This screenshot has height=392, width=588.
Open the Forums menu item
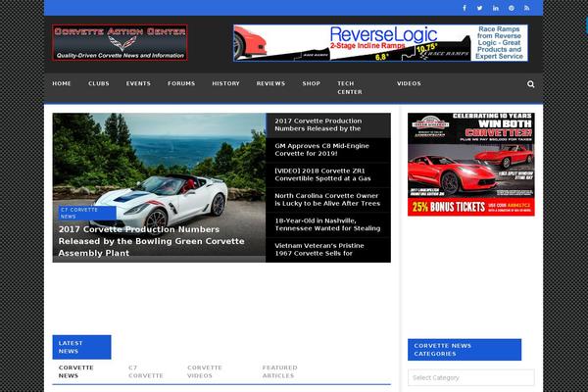tap(181, 83)
